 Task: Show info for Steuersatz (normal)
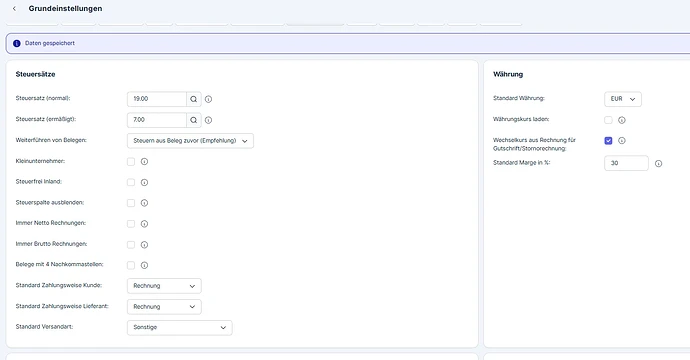tap(209, 99)
